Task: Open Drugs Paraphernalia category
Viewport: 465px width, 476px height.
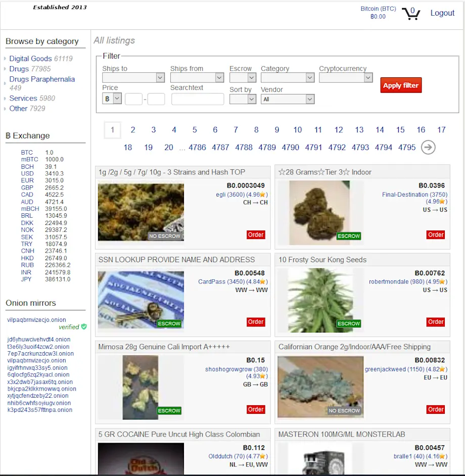Action: pyautogui.click(x=42, y=79)
